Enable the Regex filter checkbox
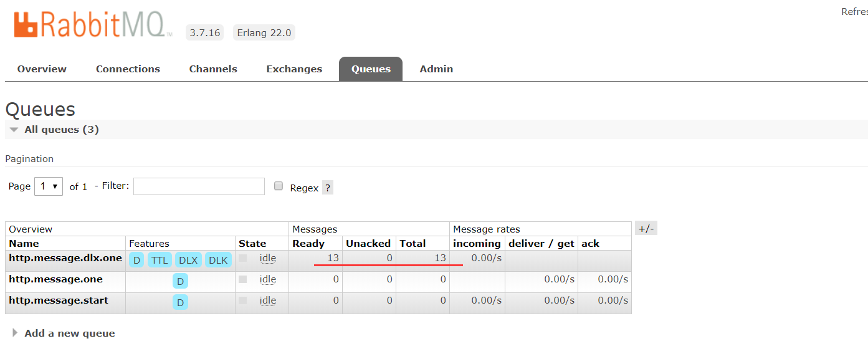868x341 pixels. [279, 186]
